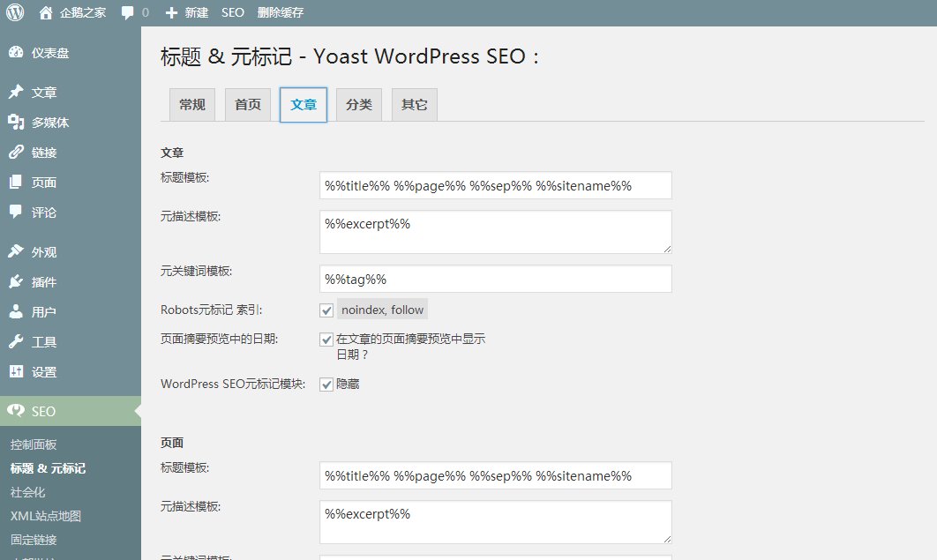Switch to the 其它 tab
Image resolution: width=937 pixels, height=560 pixels.
pyautogui.click(x=415, y=104)
